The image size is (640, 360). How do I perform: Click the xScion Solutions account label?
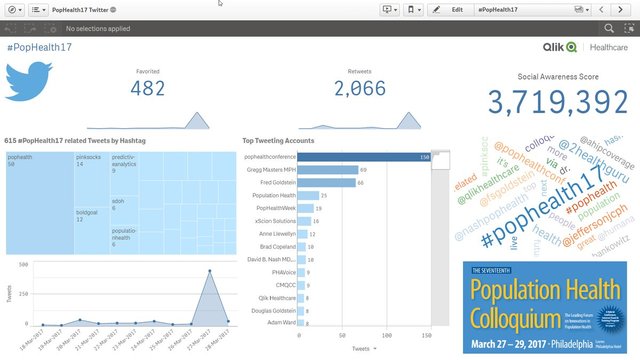coord(275,221)
